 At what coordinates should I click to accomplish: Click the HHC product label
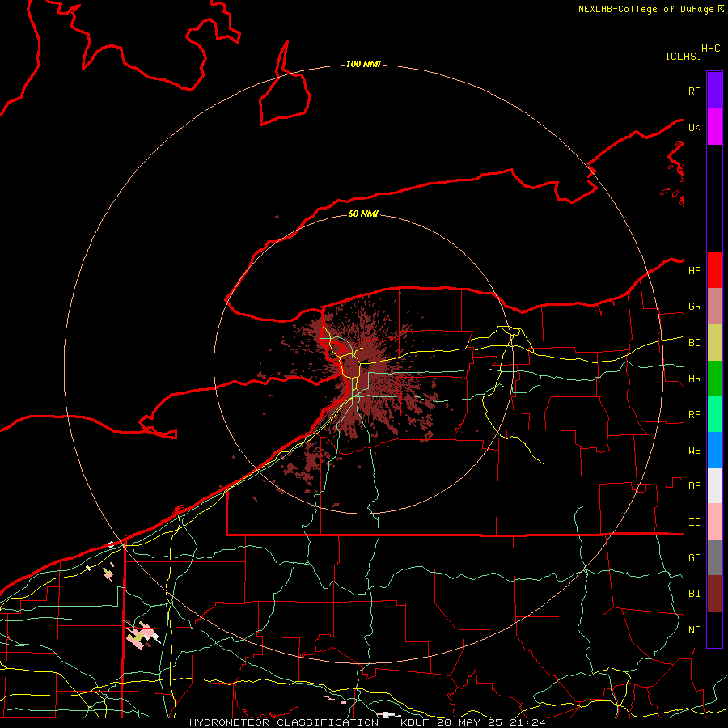(x=710, y=49)
